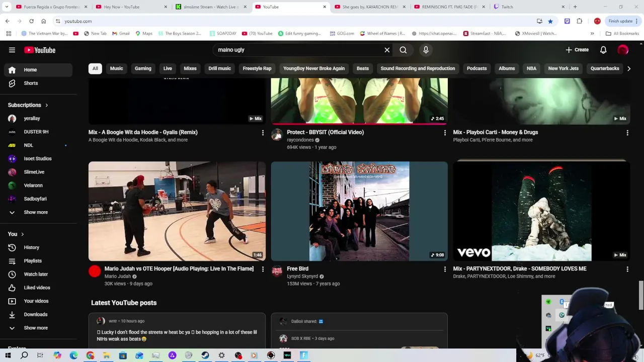
Task: Open Windows Start menu
Action: (8, 355)
